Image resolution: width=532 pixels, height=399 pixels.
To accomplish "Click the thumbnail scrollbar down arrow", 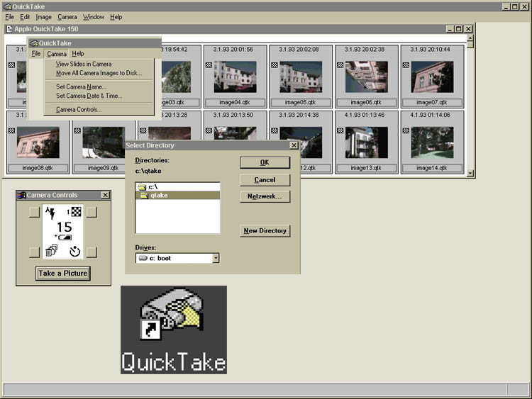I will point(470,173).
